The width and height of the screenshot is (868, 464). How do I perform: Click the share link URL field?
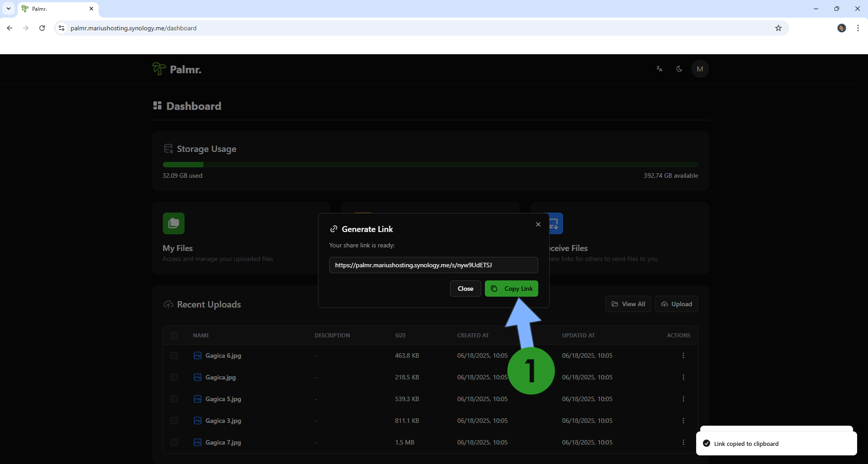(434, 265)
